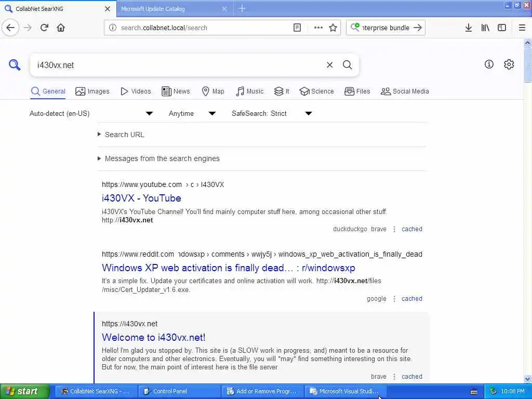Switch to the Map category

(x=213, y=91)
